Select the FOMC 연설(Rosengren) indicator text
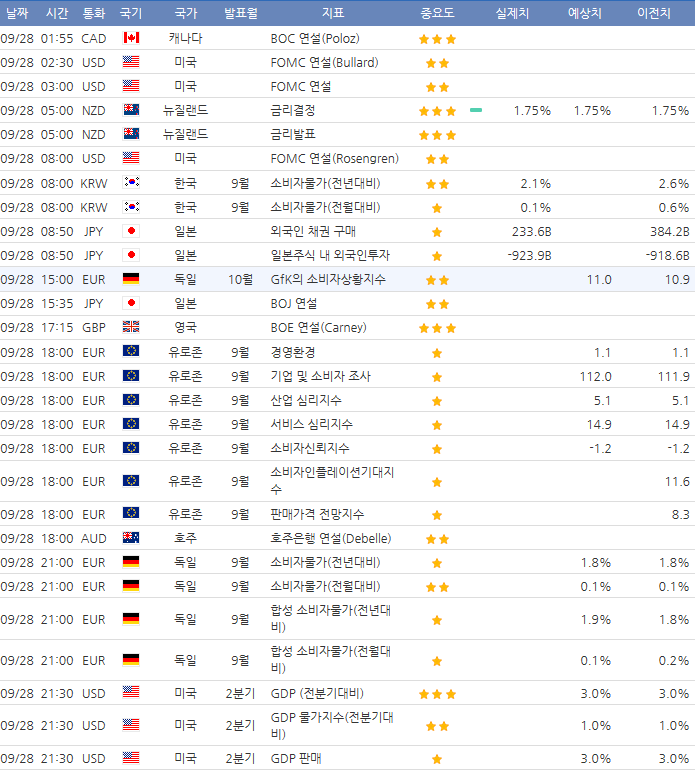The height and width of the screenshot is (772, 695). point(335,159)
